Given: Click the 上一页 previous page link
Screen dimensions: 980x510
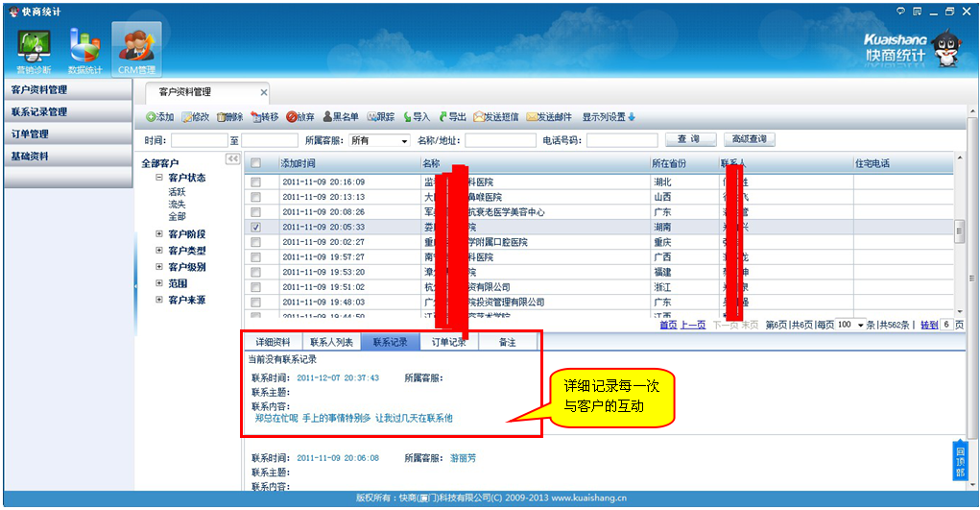Looking at the screenshot, I should tap(693, 325).
